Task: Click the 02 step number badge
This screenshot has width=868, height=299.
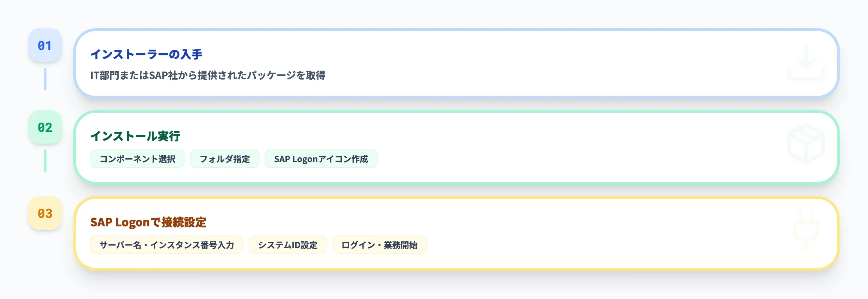Action: [45, 127]
